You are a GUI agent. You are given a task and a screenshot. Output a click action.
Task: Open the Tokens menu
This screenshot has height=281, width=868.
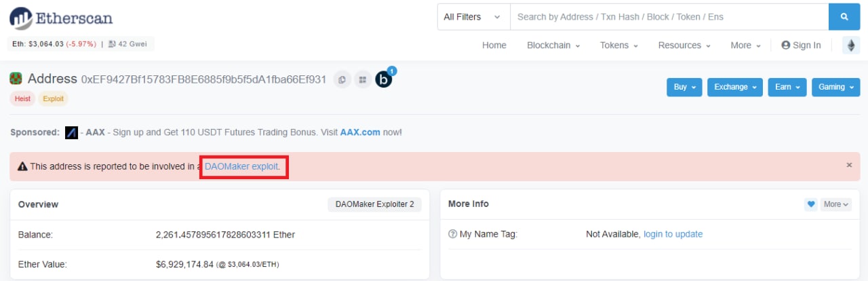[619, 45]
